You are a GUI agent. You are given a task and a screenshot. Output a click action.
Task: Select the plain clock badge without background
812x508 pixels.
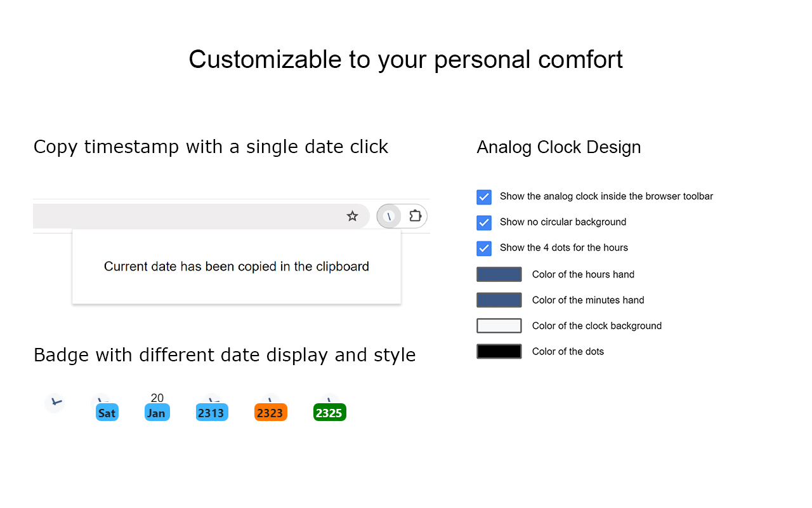tap(55, 403)
